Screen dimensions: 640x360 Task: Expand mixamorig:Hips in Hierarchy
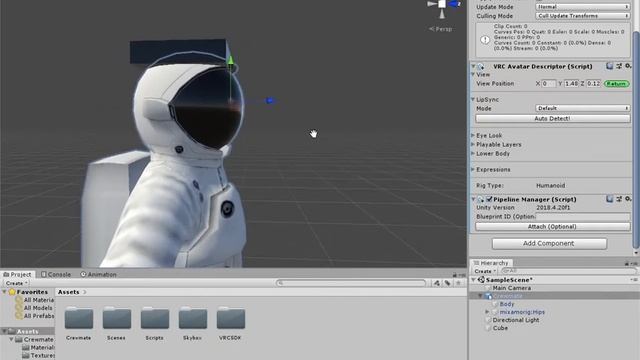(x=487, y=312)
